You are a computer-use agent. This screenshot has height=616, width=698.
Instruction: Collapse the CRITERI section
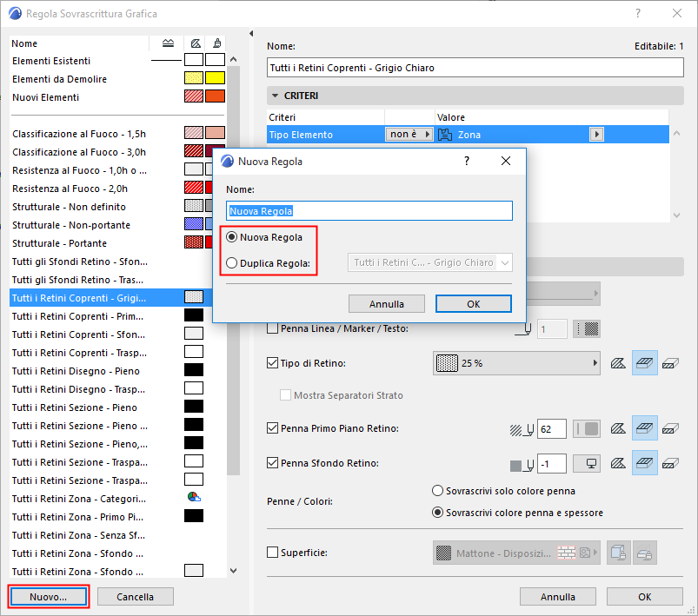[275, 96]
